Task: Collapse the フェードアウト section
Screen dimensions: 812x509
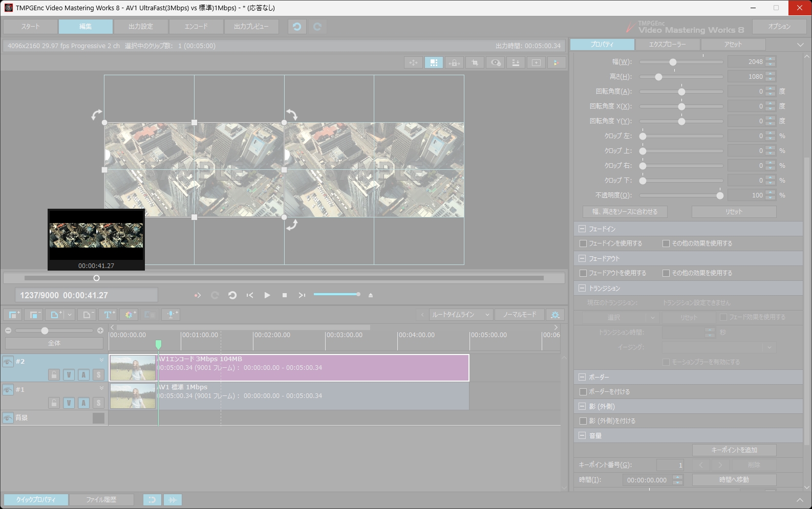Action: [582, 258]
